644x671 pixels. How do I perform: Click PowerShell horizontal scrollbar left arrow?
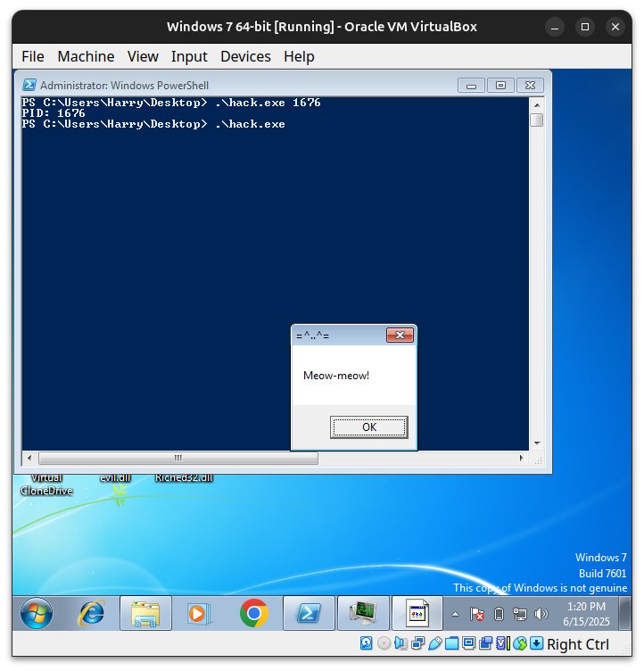click(x=29, y=458)
